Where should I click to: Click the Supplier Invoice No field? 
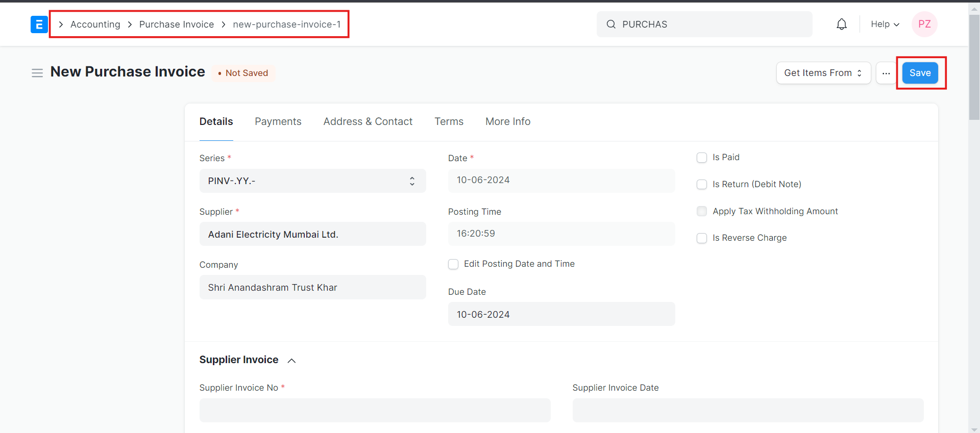coord(375,410)
